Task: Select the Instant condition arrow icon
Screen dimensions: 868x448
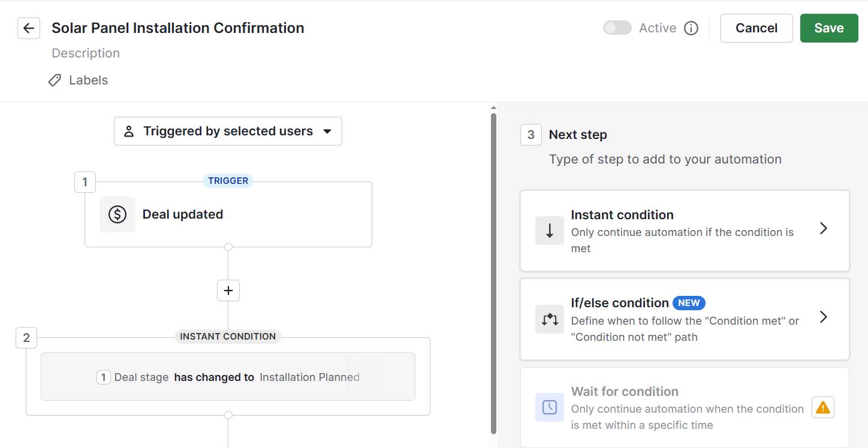Action: 549,231
